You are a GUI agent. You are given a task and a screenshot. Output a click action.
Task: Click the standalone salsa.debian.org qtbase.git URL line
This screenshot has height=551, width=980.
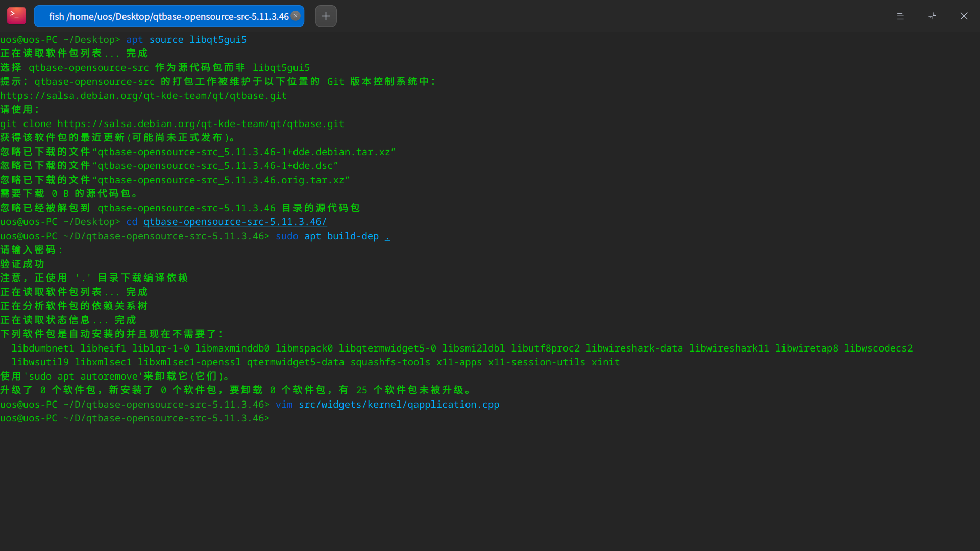click(x=143, y=96)
